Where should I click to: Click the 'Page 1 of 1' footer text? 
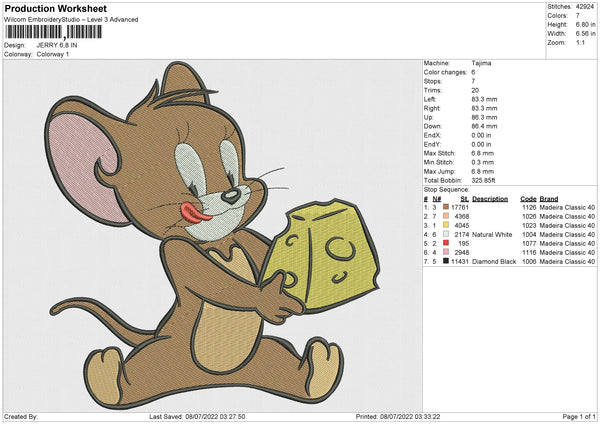coord(579,416)
